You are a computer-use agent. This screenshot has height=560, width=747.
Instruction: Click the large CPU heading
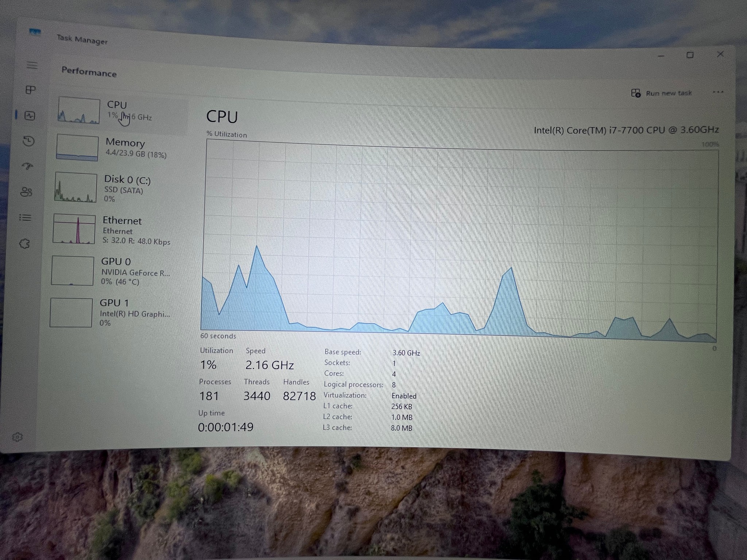[x=222, y=117]
